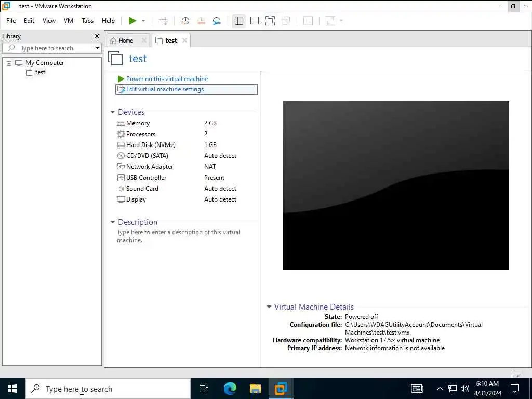This screenshot has width=532, height=399.
Task: Open the power options dropdown arrow
Action: click(x=143, y=21)
